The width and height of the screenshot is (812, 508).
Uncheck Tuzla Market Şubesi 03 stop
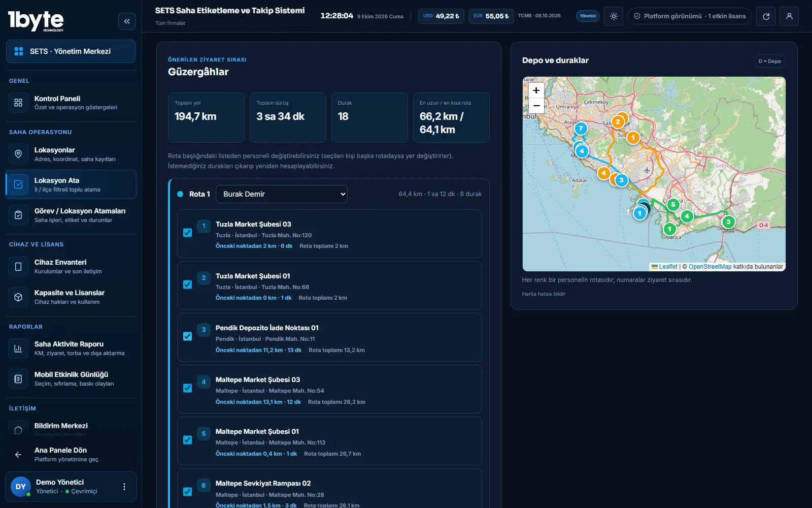coord(187,233)
